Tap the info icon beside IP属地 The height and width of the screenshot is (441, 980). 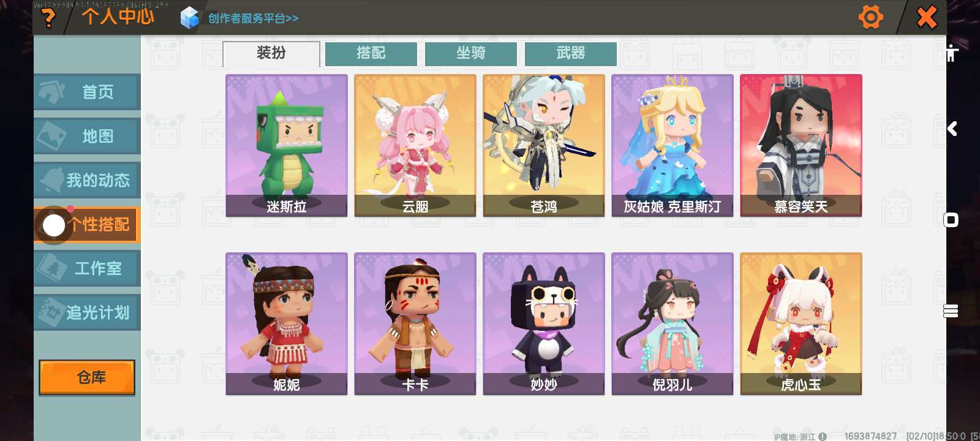[823, 437]
